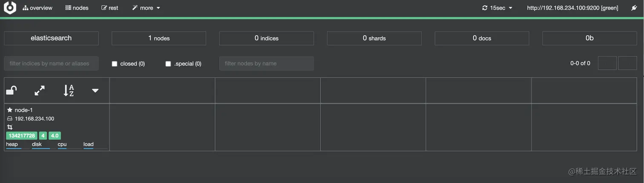The width and height of the screenshot is (644, 183).
Task: Click the 0b size stat box
Action: [589, 38]
